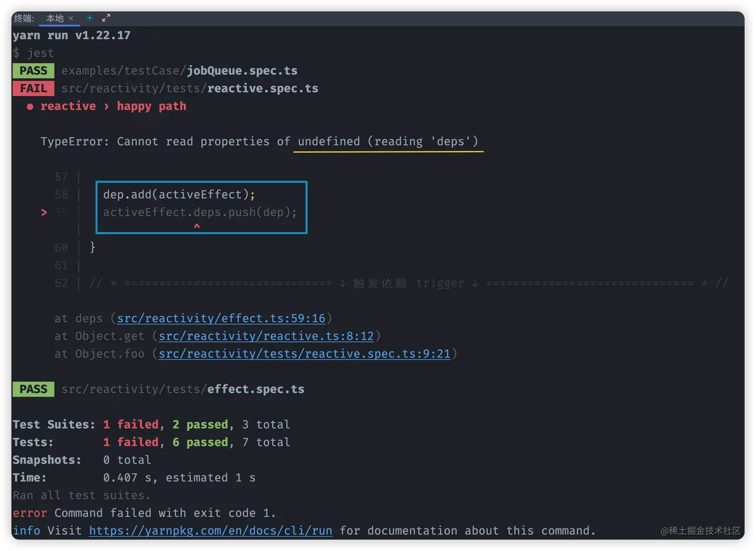The image size is (756, 551).
Task: Click the FAIL badge next to reactive.spec.ts
Action: pos(33,88)
